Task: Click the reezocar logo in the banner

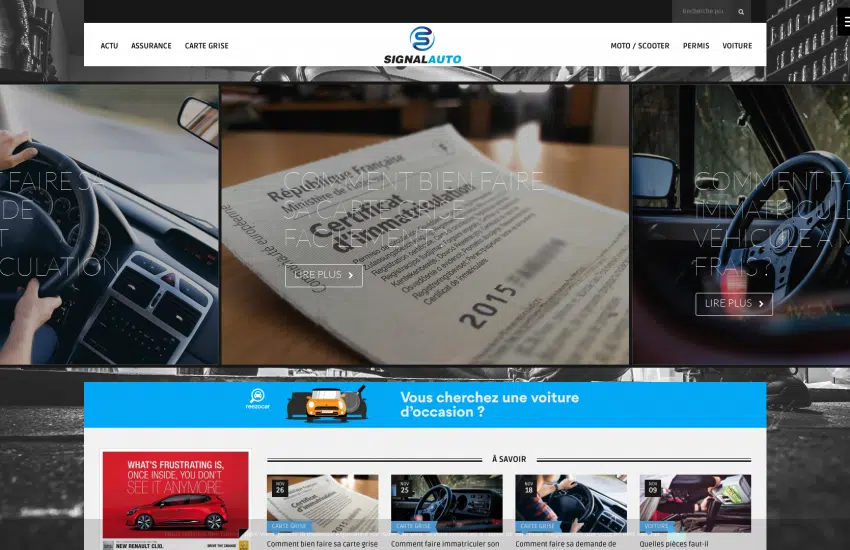Action: tap(258, 400)
